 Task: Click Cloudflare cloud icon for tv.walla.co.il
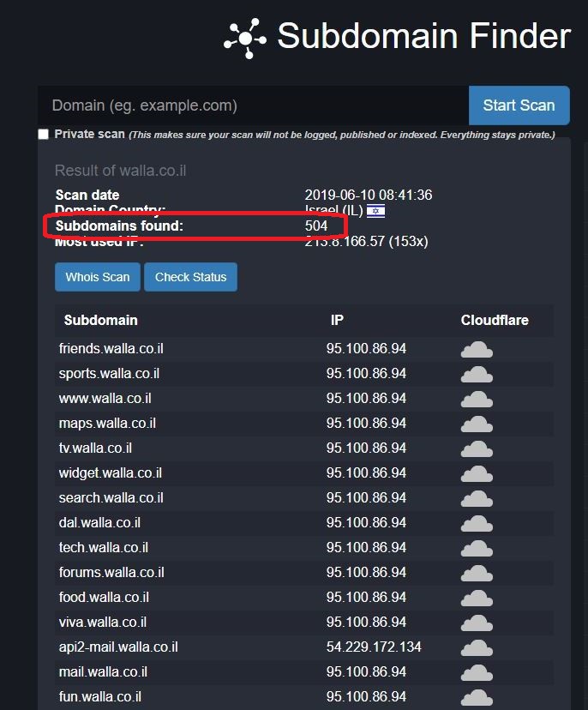(477, 449)
